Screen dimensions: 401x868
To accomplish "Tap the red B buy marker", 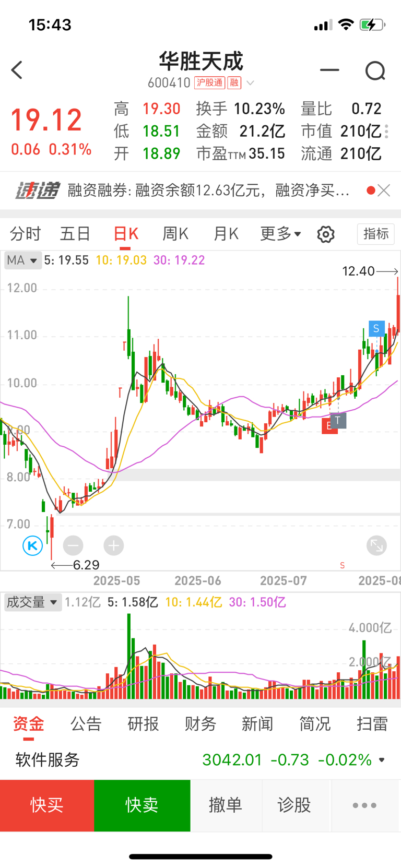I will (x=327, y=426).
